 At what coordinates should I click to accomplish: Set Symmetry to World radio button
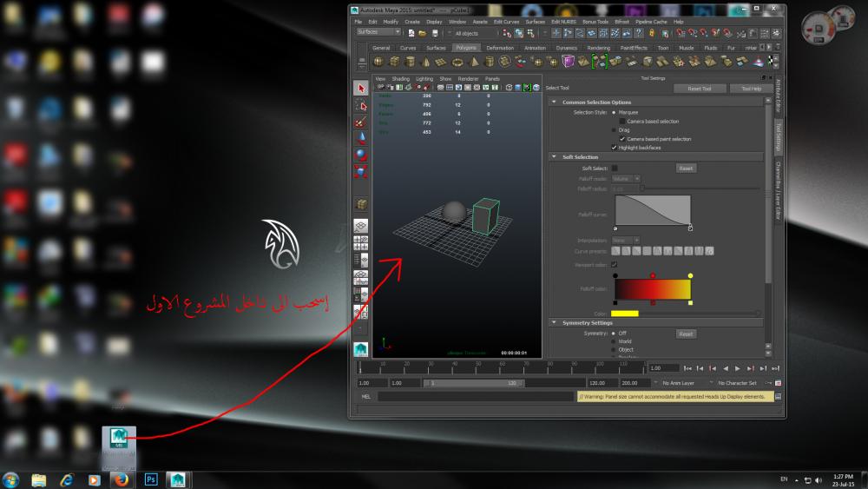(614, 341)
